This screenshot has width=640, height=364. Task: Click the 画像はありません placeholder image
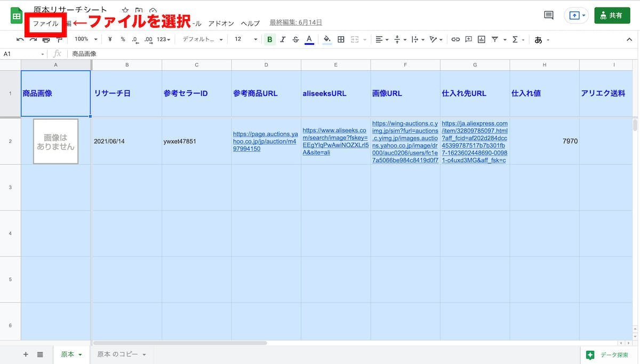pos(55,141)
